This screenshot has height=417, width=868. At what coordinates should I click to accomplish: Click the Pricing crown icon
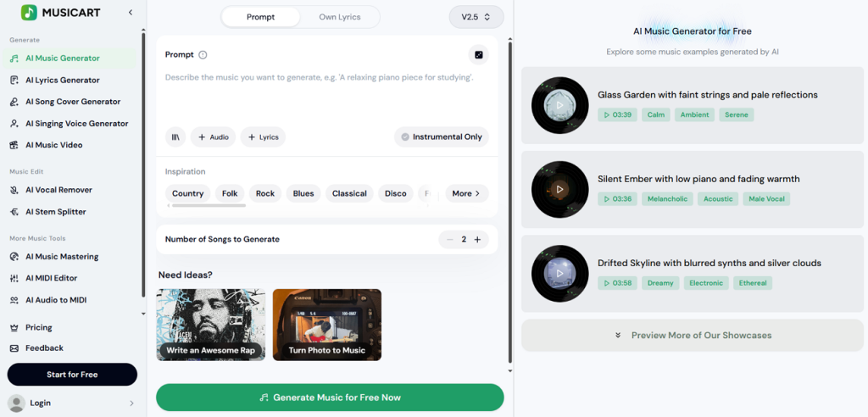tap(14, 328)
